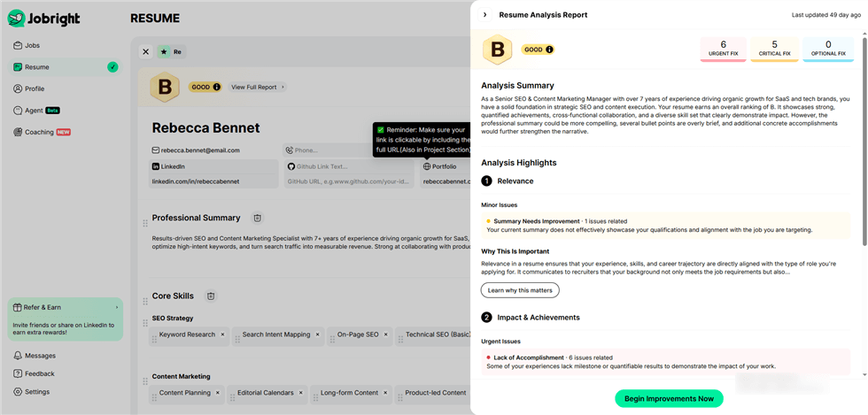The width and height of the screenshot is (868, 415).
Task: Open the Refer & Earn card
Action: pos(66,319)
